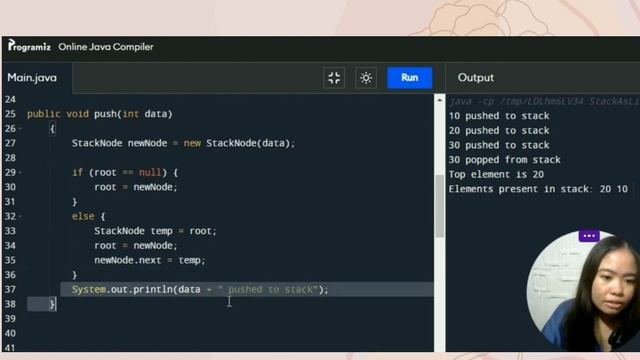
Task: Click 'if (root == null) {' line
Action: (x=125, y=173)
